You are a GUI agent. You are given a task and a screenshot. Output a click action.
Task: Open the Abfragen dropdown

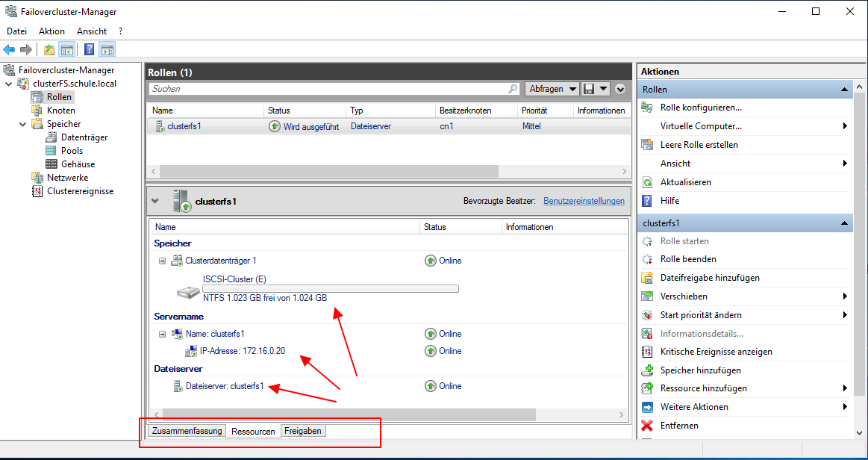click(552, 88)
